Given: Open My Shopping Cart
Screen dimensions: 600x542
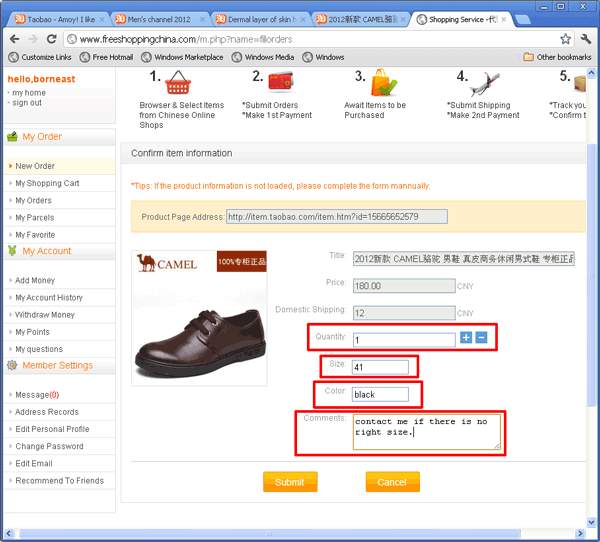Looking at the screenshot, I should pyautogui.click(x=47, y=183).
